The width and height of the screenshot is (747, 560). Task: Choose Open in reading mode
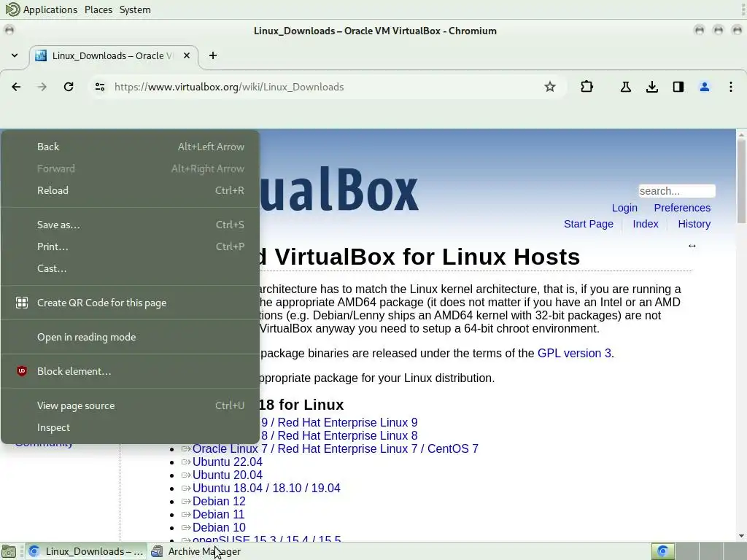[130, 337]
